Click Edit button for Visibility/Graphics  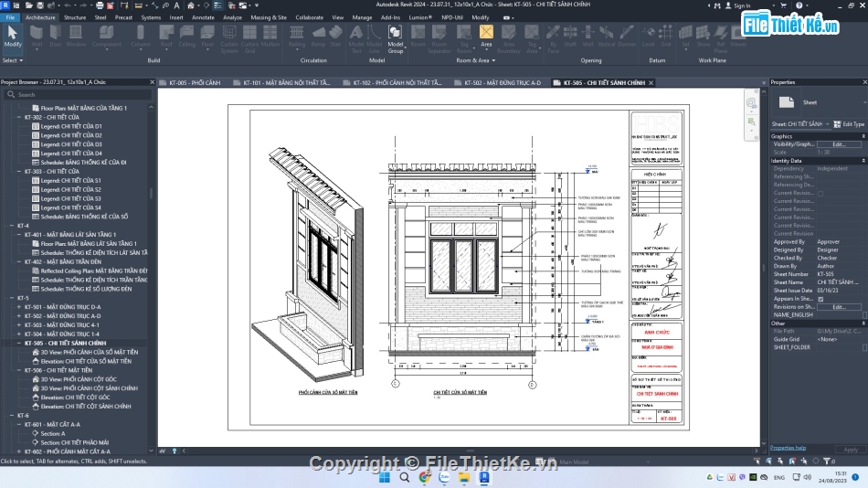tap(839, 144)
